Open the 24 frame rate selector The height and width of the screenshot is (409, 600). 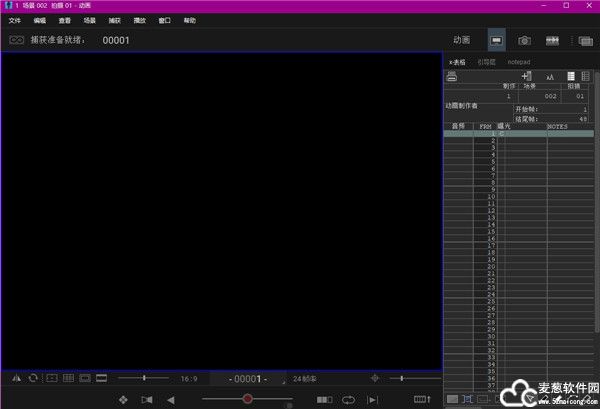pyautogui.click(x=304, y=379)
